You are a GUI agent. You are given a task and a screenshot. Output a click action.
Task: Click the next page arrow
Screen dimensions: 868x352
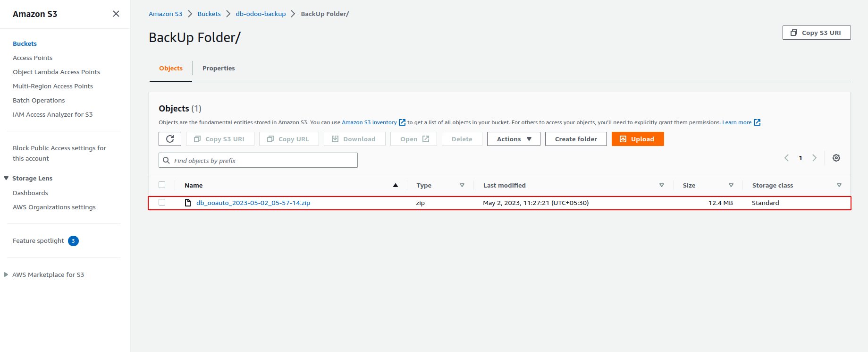[814, 158]
